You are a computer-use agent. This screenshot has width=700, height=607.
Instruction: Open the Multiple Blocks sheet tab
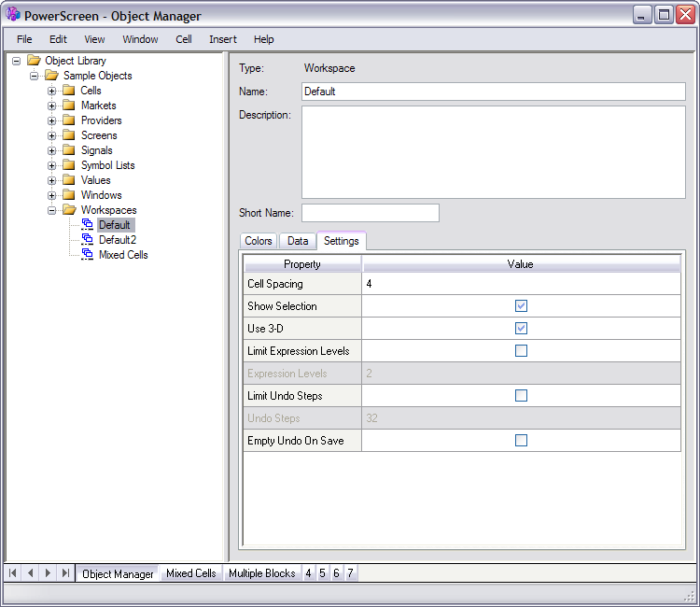click(x=261, y=573)
